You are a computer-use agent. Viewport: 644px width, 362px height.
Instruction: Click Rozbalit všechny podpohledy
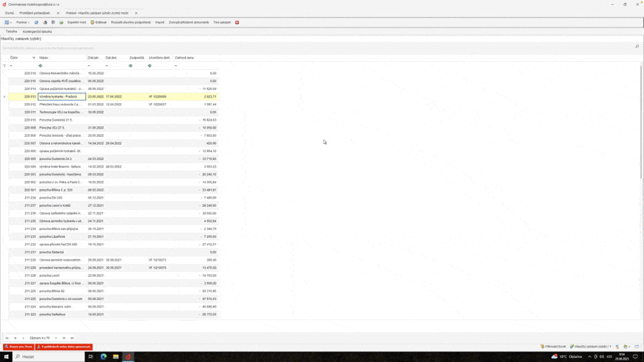coord(130,23)
